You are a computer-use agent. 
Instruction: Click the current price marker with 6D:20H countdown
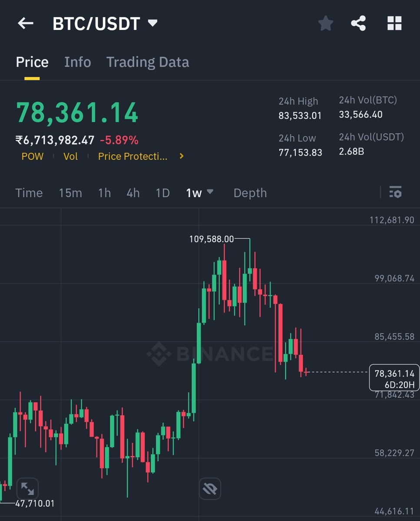pyautogui.click(x=394, y=378)
